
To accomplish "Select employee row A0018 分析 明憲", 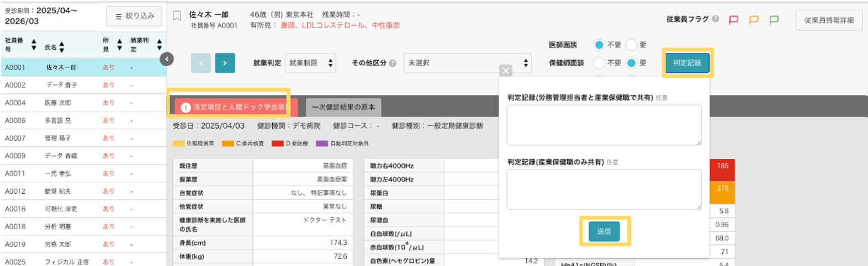I will click(x=83, y=226).
